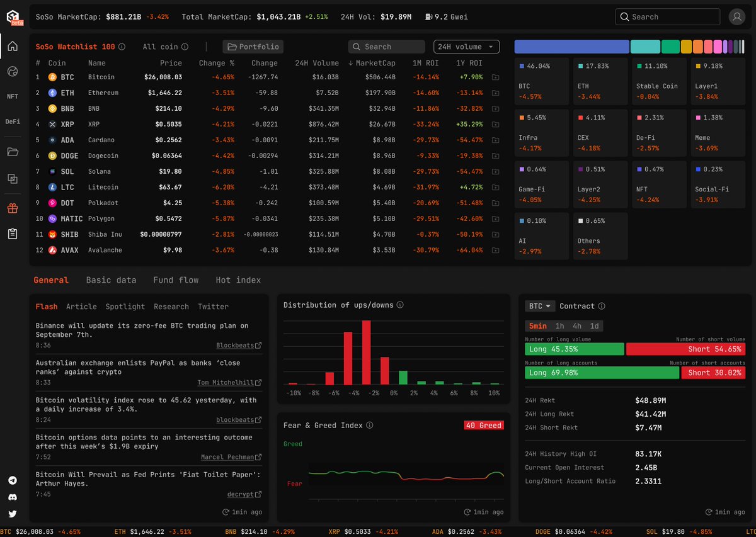The height and width of the screenshot is (537, 756).
Task: Select SoSo Watchlist 100 tab
Action: click(75, 47)
